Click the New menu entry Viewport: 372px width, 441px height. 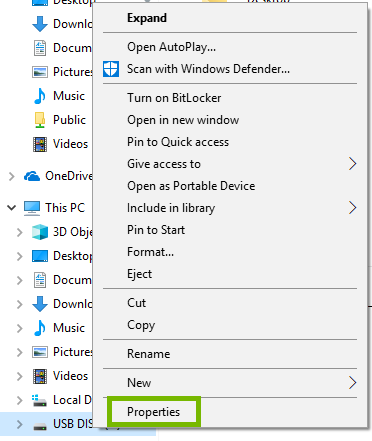point(230,383)
